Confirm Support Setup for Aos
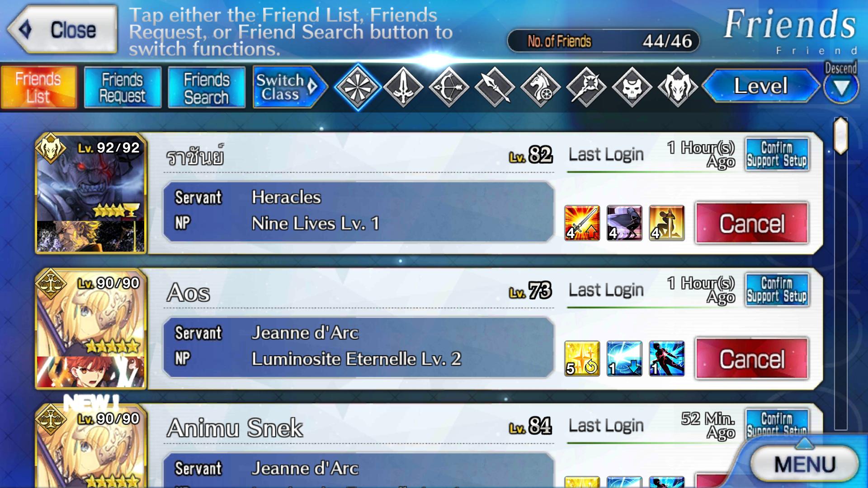868x488 pixels. click(x=777, y=290)
